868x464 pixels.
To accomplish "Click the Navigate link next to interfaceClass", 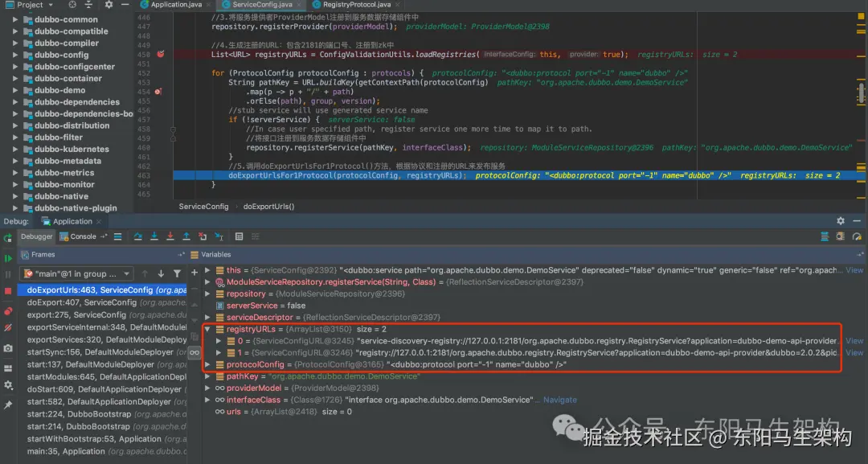I will (559, 400).
